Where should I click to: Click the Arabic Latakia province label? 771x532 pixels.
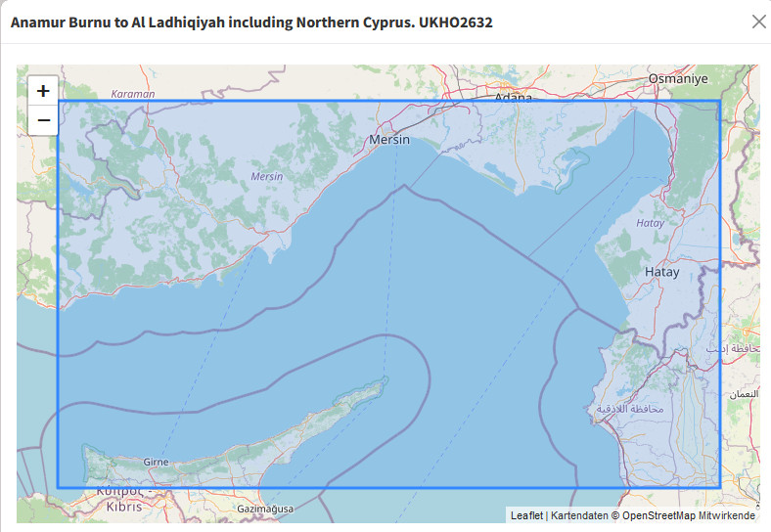tap(629, 408)
